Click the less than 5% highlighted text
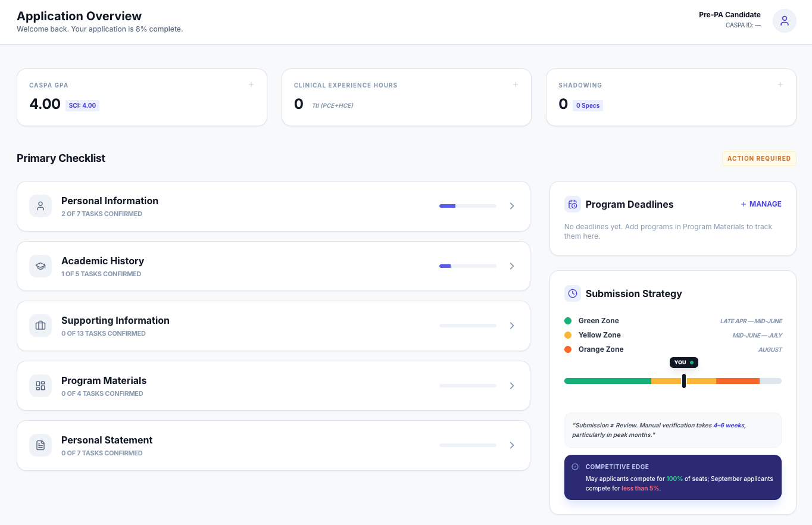Viewport: 812px width, 525px height. pos(640,488)
